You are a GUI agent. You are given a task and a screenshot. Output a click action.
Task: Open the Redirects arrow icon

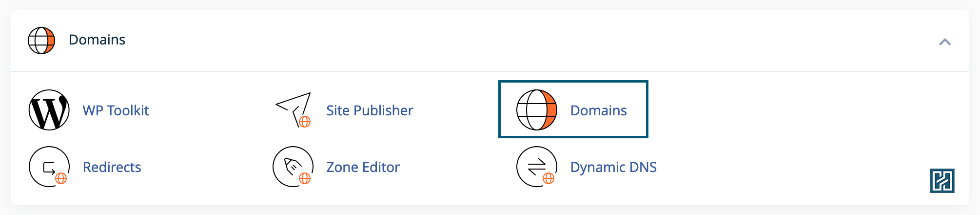49,167
